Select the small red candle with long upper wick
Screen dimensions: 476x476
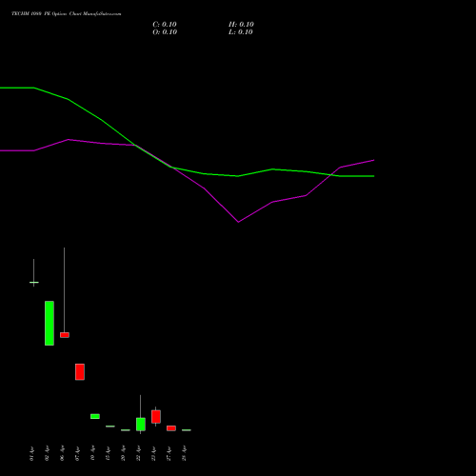[x=65, y=335]
